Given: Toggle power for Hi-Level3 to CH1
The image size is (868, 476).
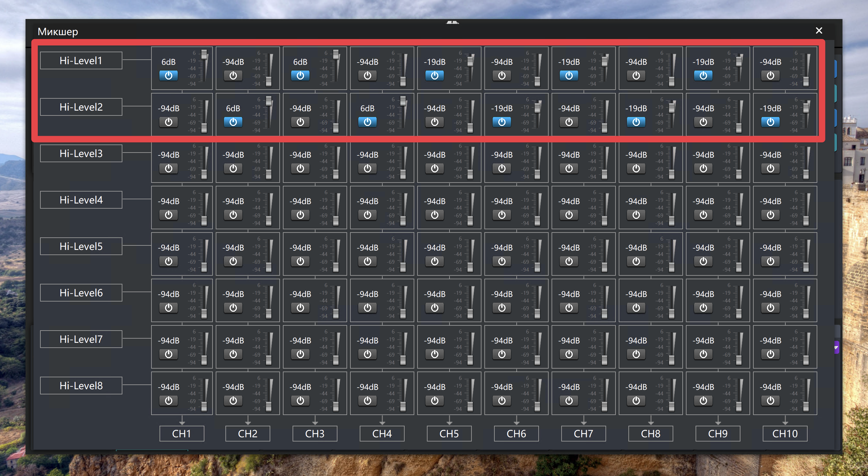Looking at the screenshot, I should click(x=169, y=168).
